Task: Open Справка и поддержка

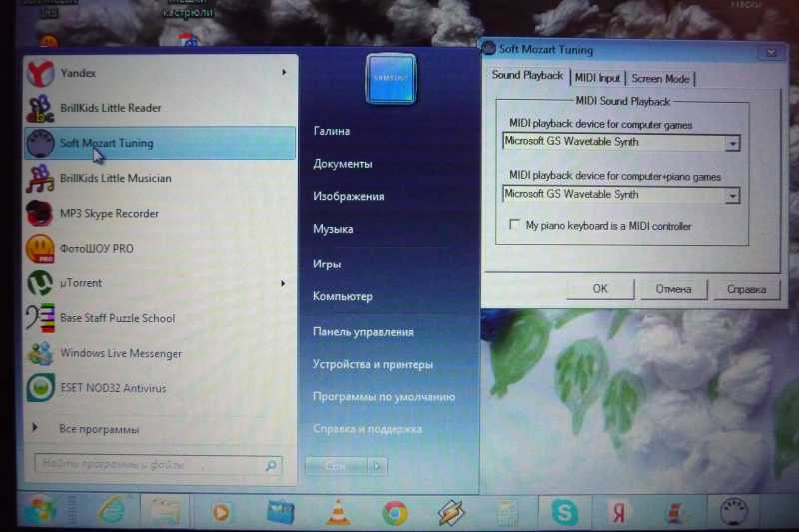Action: pos(368,429)
